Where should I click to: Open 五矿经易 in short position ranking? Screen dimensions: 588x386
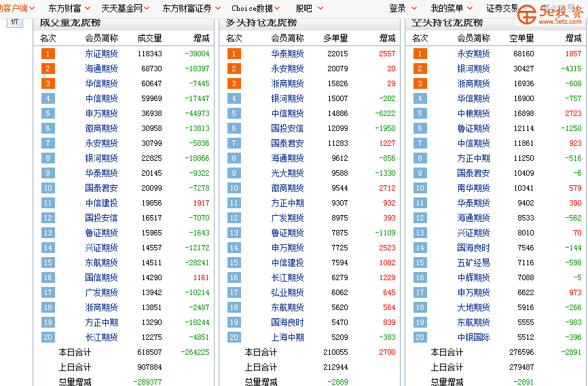tap(473, 263)
